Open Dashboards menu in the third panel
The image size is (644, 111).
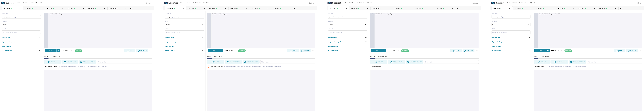[x=360, y=3]
